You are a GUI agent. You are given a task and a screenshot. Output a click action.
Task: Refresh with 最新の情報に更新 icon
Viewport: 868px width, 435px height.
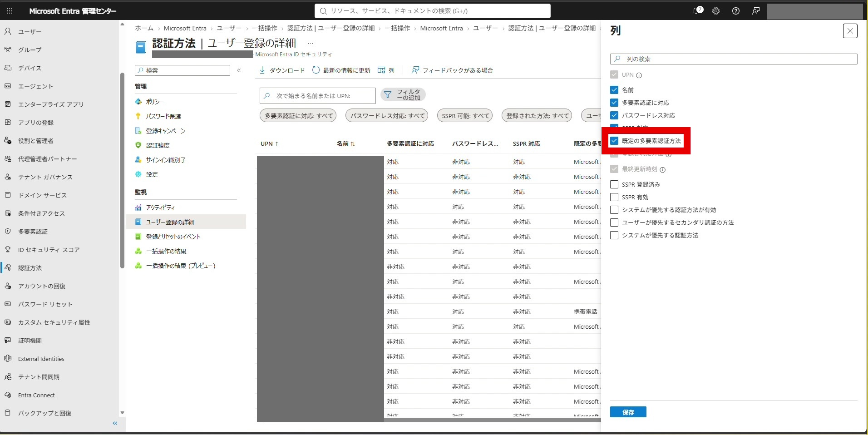316,70
